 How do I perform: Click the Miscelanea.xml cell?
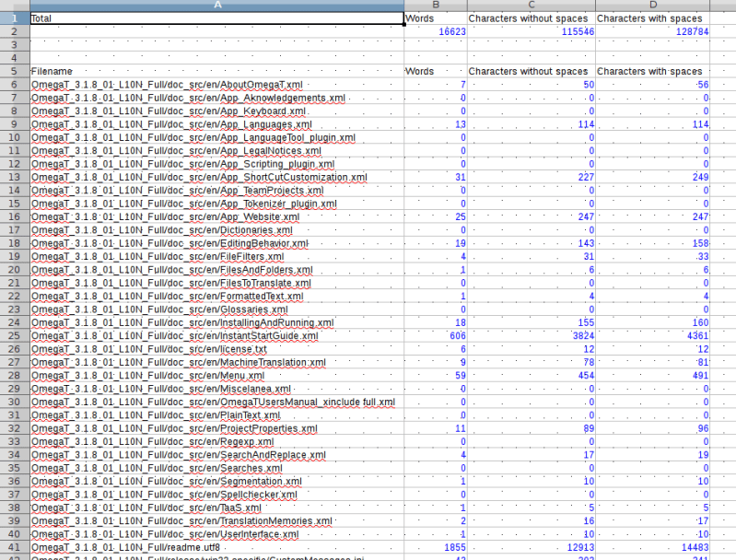click(x=216, y=389)
